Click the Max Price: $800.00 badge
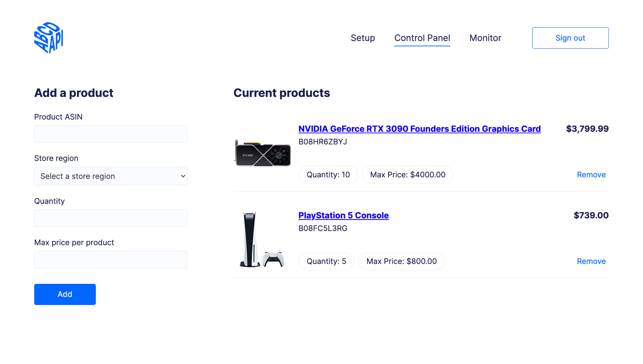The height and width of the screenshot is (364, 643). pyautogui.click(x=401, y=261)
